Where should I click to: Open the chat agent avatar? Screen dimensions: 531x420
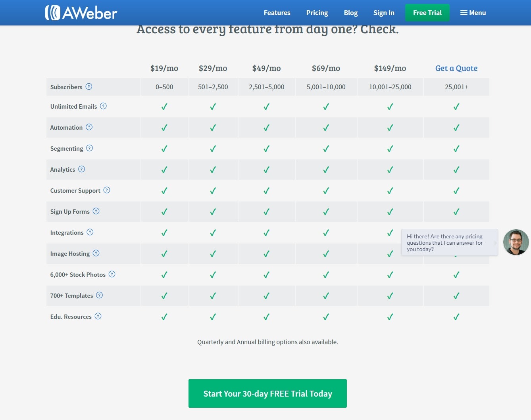pyautogui.click(x=516, y=242)
